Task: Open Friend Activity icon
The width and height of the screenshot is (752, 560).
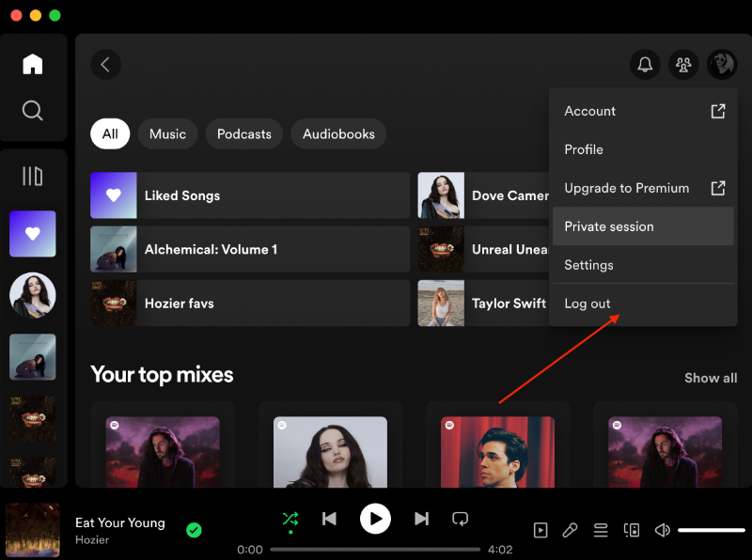Action: (683, 64)
